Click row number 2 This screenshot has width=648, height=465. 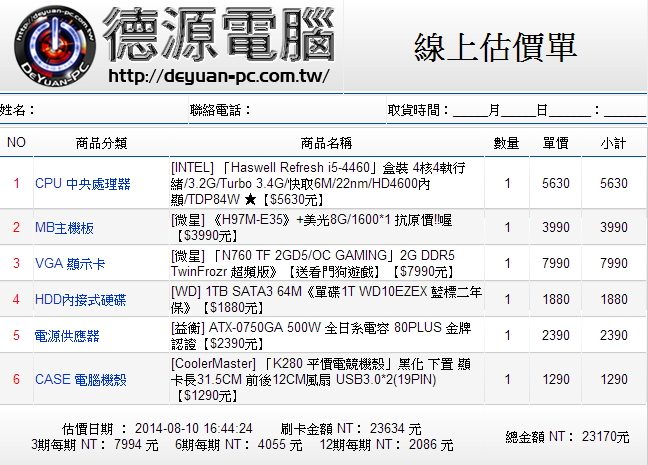[17, 227]
